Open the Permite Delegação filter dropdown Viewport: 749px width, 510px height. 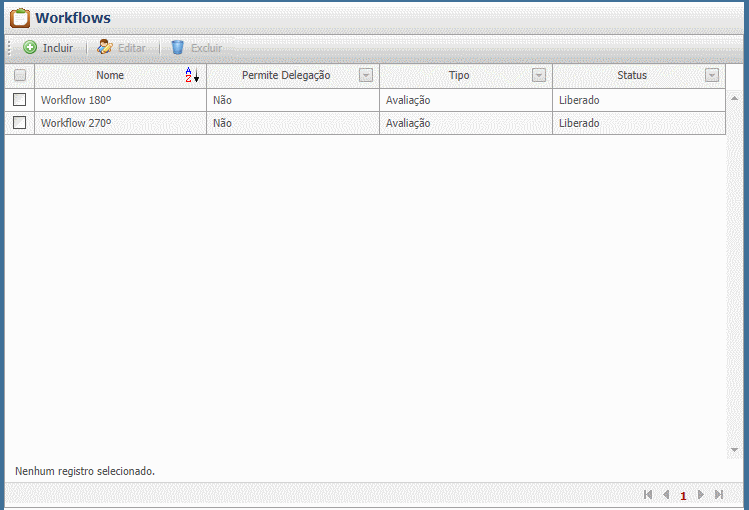pos(366,75)
